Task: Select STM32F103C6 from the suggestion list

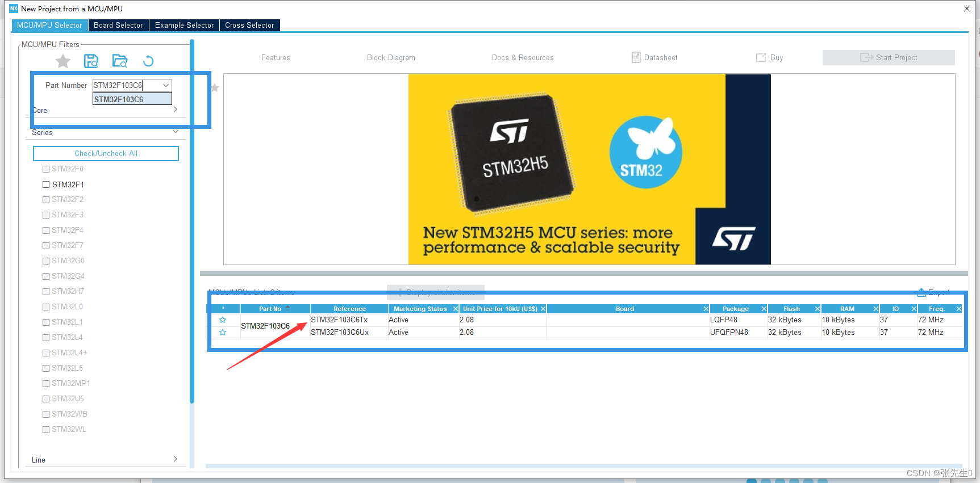Action: click(x=132, y=99)
